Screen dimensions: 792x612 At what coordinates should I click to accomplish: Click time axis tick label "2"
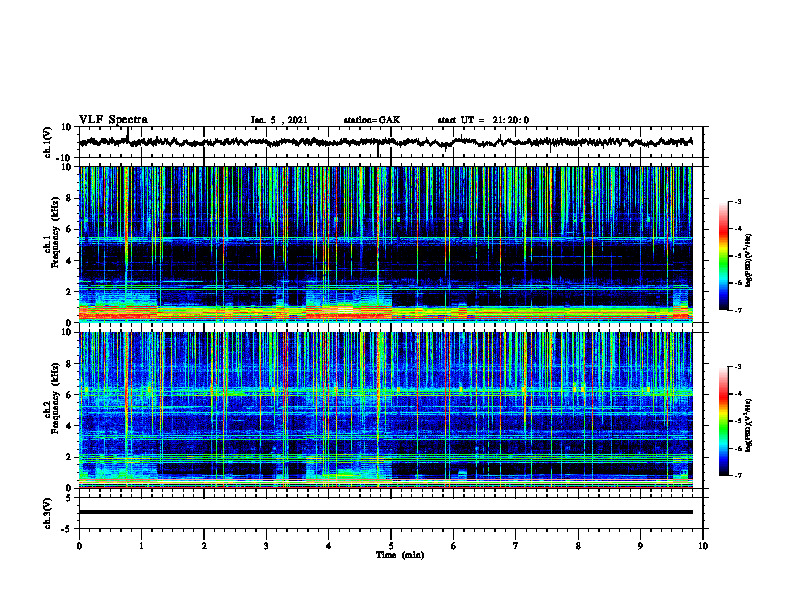click(x=204, y=546)
